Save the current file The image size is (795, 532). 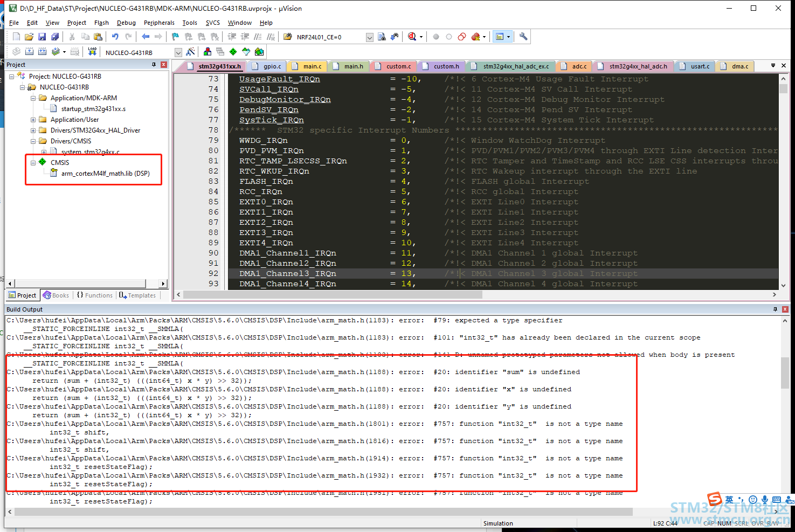pyautogui.click(x=42, y=37)
